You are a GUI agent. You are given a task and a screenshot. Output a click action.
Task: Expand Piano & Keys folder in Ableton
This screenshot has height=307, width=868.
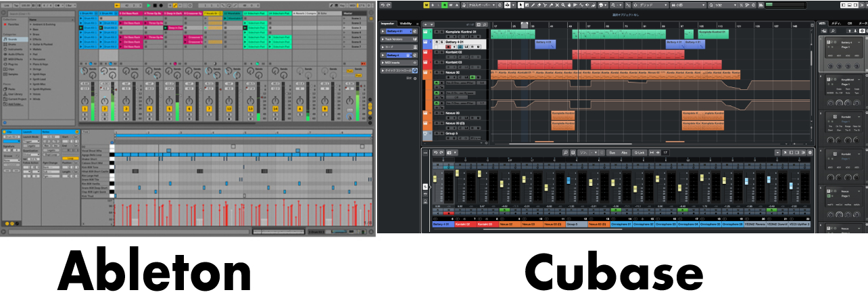40,64
